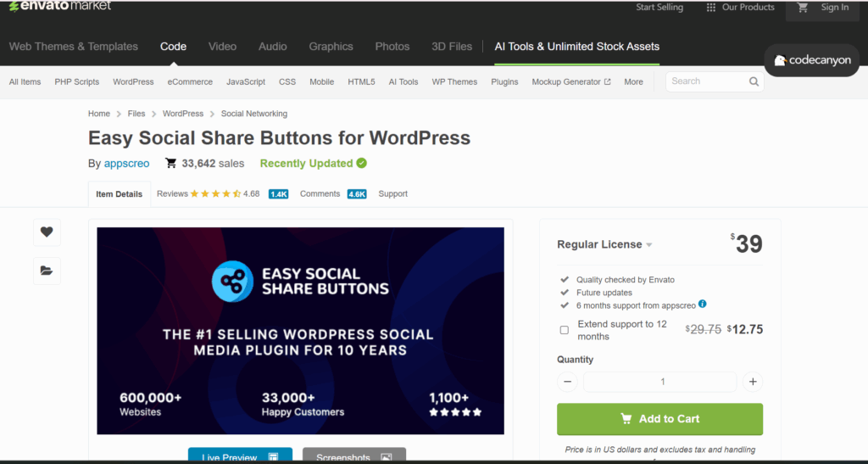Select the Code menu item
The width and height of the screenshot is (868, 464).
click(173, 47)
